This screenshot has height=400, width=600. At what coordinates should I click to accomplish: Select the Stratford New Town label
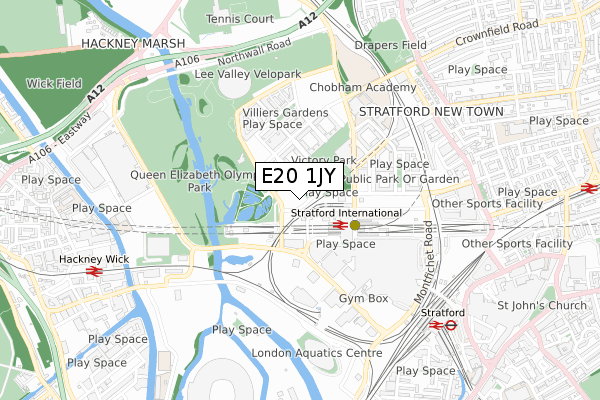[431, 112]
